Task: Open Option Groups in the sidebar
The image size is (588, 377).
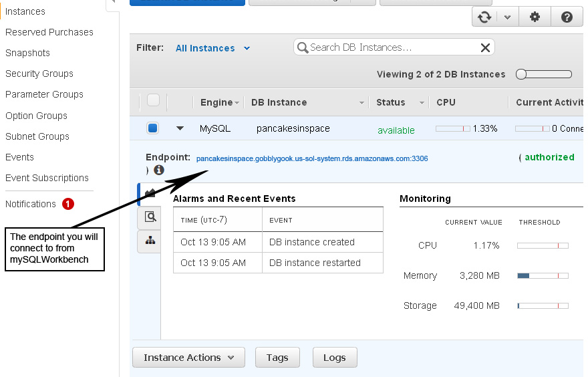Action: click(x=36, y=116)
